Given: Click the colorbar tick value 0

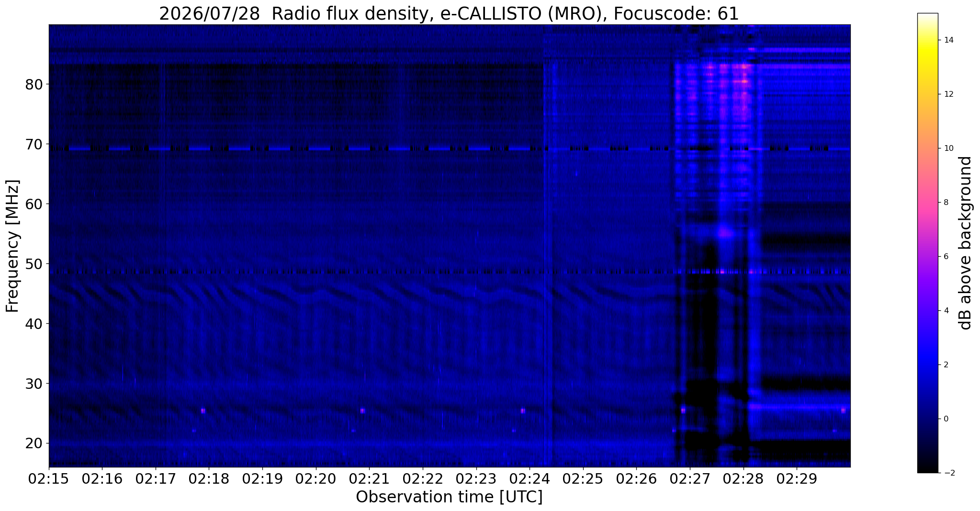Looking at the screenshot, I should tap(945, 419).
